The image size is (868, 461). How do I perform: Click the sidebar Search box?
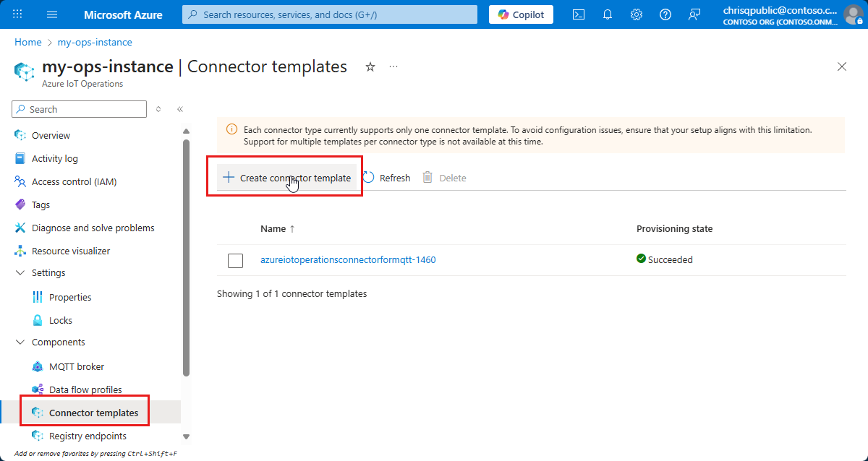(x=80, y=109)
